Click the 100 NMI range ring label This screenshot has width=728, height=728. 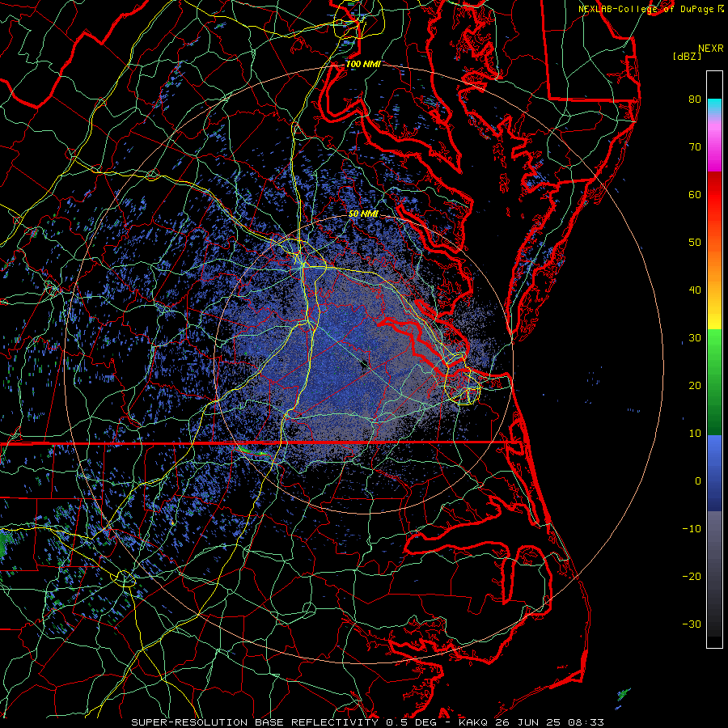[x=363, y=64]
